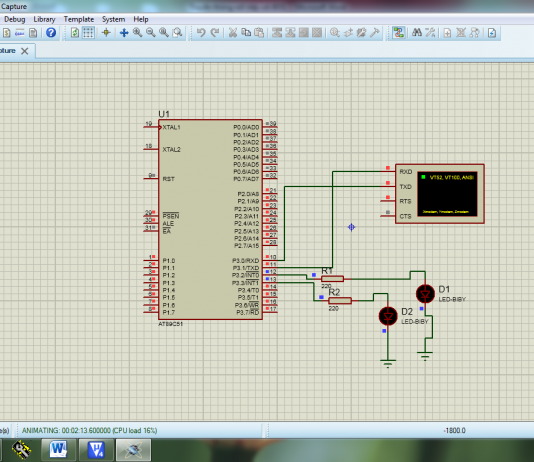
Task: Open the Source Code view icon
Action: point(20,33)
